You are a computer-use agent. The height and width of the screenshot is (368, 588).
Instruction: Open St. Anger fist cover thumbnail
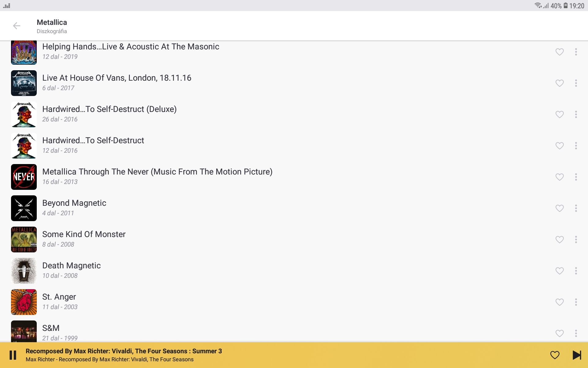24,302
